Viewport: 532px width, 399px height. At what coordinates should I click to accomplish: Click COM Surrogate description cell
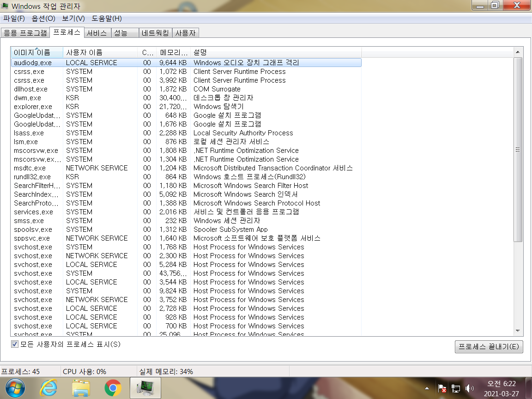tap(217, 89)
